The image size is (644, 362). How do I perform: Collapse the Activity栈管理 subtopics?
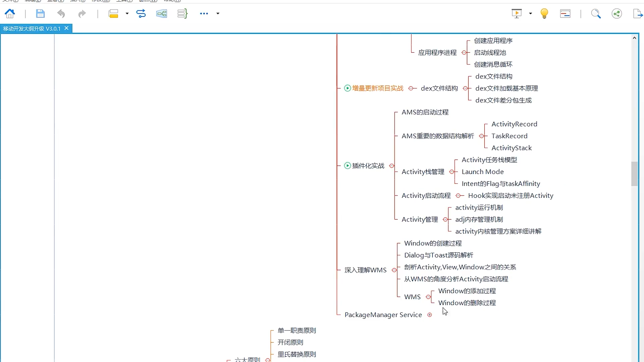point(451,172)
